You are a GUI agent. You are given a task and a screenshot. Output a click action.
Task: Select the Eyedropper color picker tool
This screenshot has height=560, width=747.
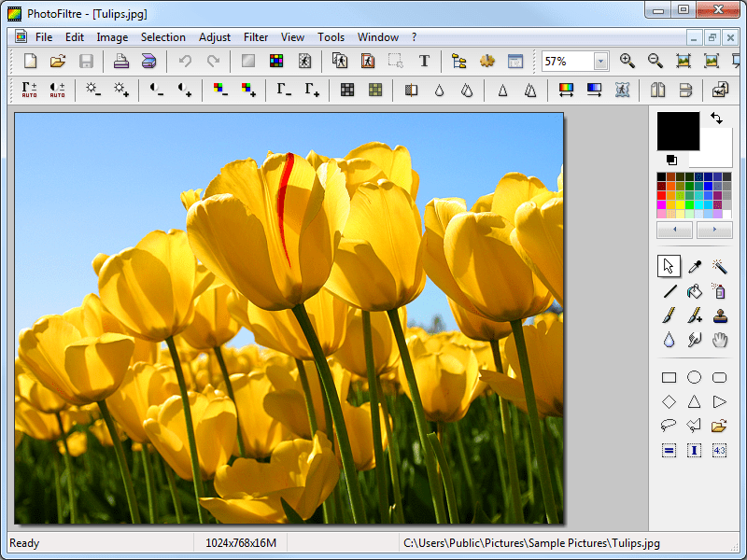coord(694,266)
